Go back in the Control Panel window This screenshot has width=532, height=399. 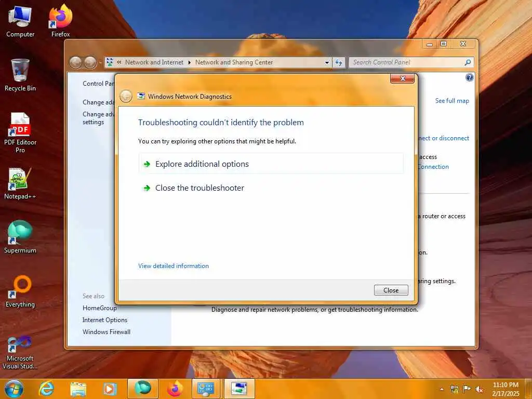click(76, 62)
